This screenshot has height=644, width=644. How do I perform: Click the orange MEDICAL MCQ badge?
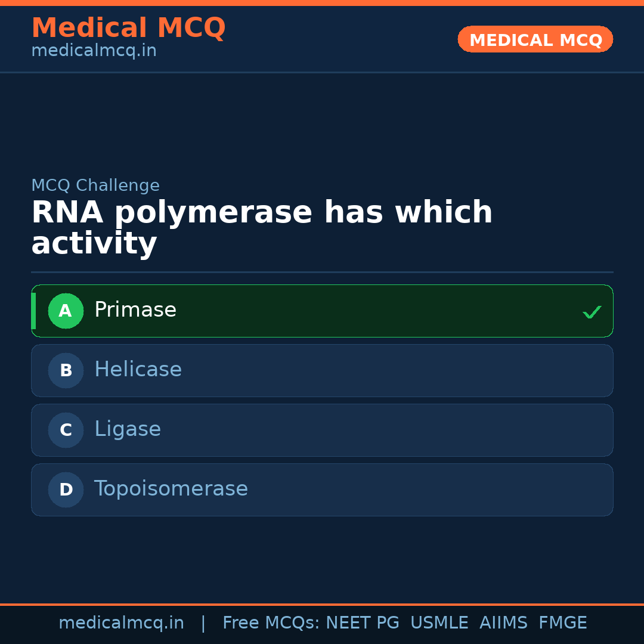pos(535,39)
